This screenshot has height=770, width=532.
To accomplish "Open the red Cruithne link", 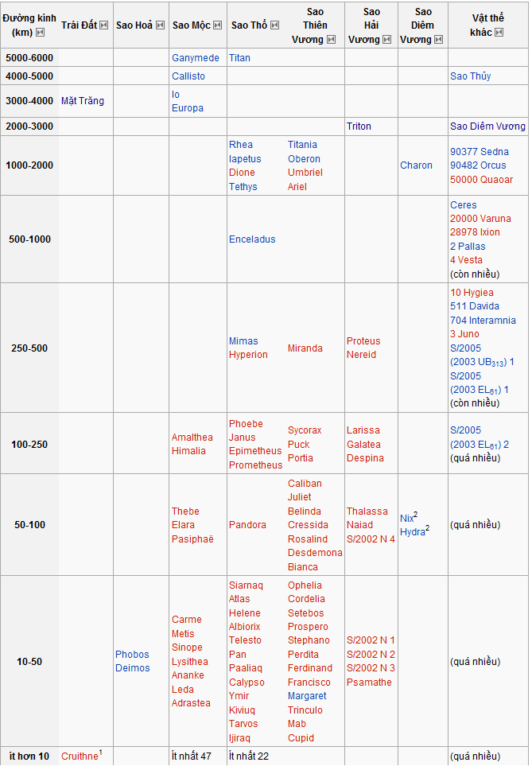I will [79, 756].
